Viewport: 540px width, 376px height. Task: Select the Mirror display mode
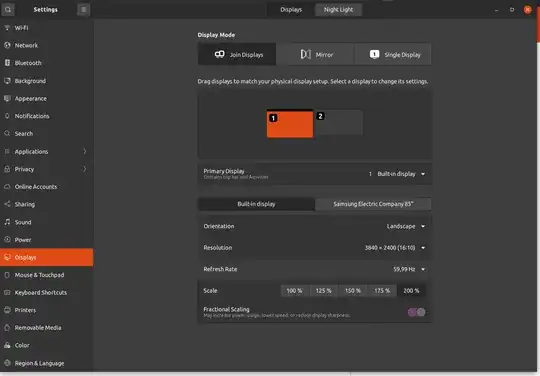pyautogui.click(x=316, y=54)
